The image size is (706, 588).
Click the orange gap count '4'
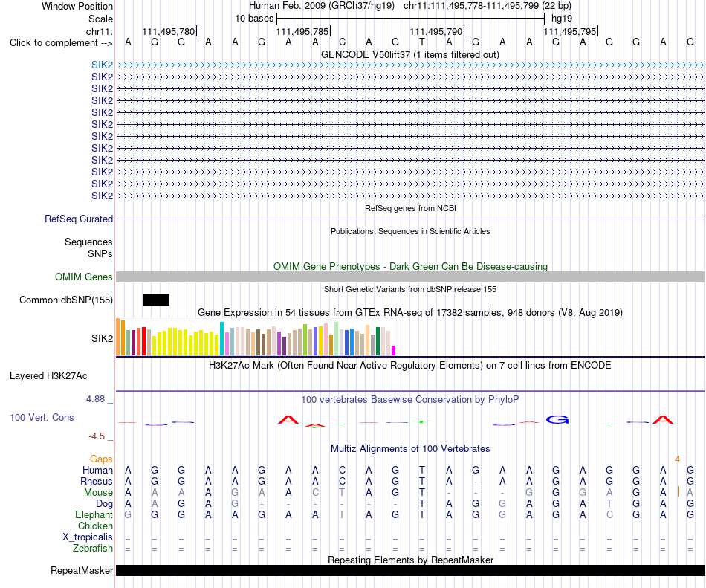pos(677,459)
